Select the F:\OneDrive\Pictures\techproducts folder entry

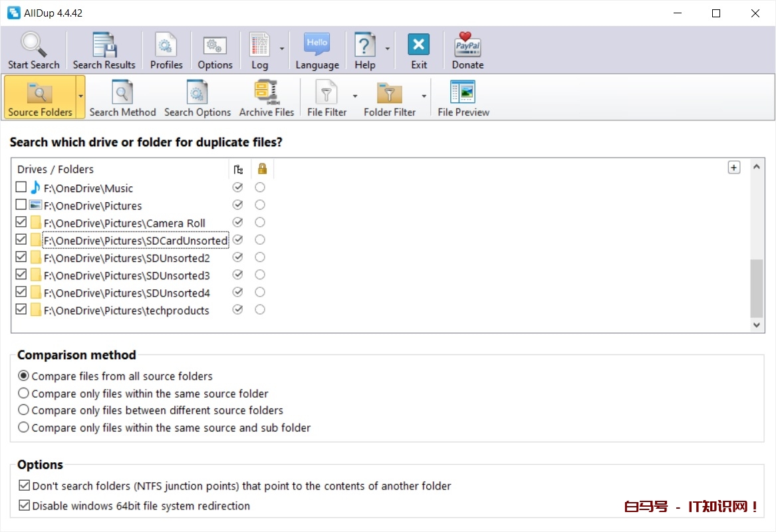[x=126, y=311]
